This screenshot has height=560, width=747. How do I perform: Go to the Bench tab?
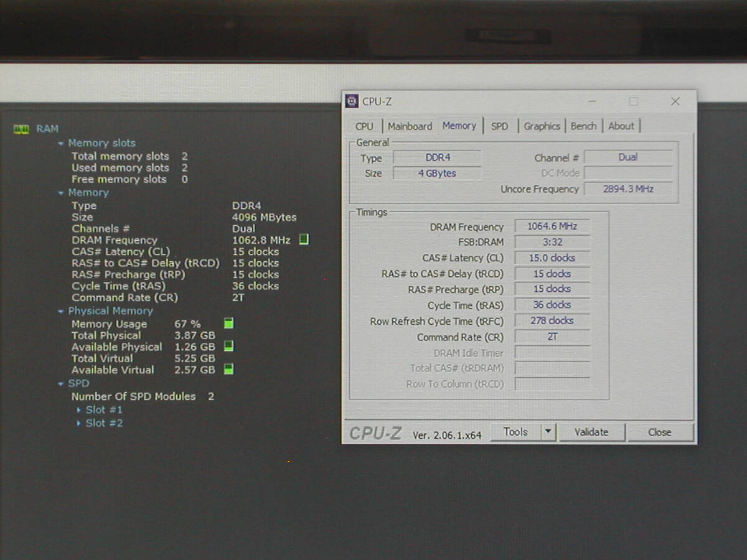click(583, 126)
